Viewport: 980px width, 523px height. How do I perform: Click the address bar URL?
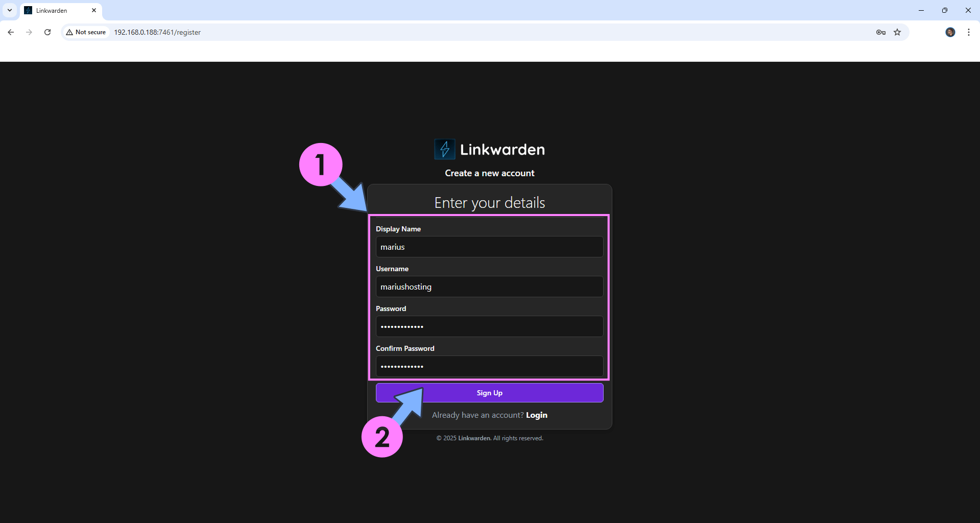click(x=157, y=32)
